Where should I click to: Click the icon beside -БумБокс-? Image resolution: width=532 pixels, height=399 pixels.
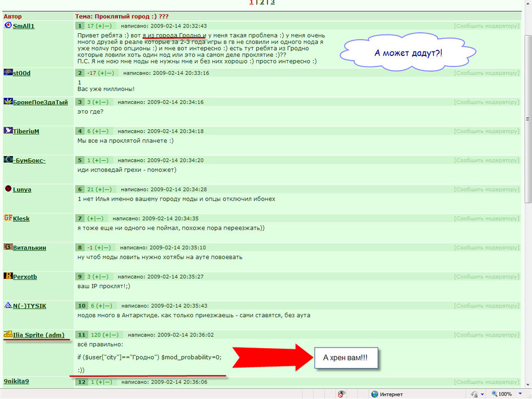tap(8, 159)
